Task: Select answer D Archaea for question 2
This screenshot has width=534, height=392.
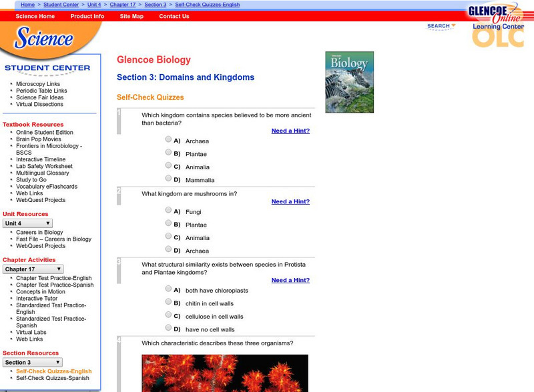Action: point(168,249)
